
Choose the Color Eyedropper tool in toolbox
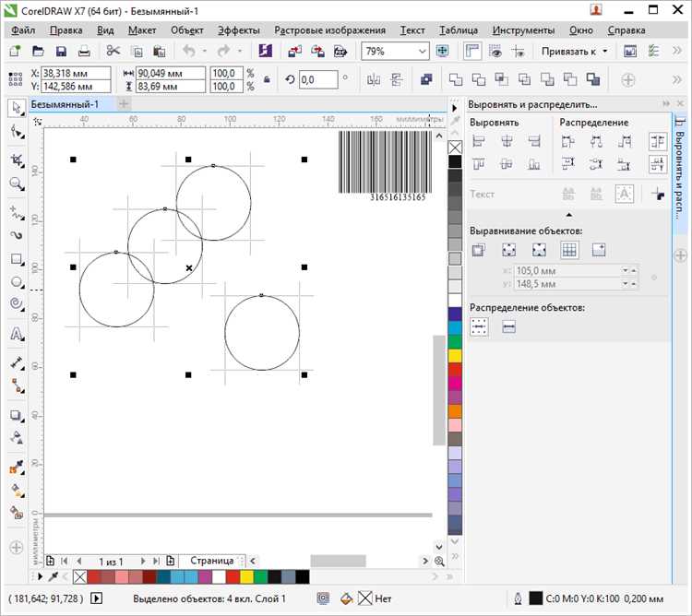pyautogui.click(x=17, y=467)
